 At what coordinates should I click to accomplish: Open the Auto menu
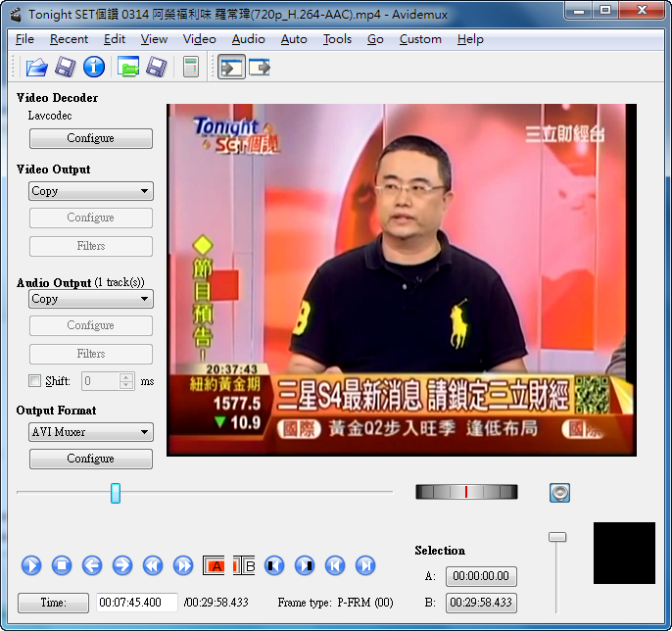(294, 39)
